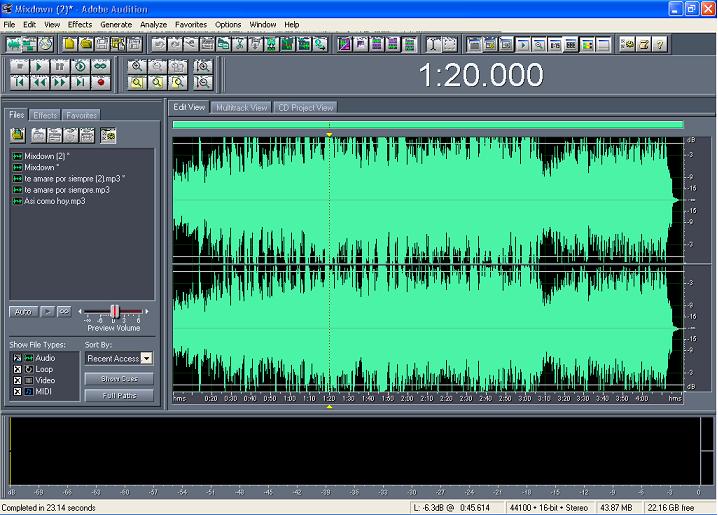Click green horizontal zoom range bar
This screenshot has height=515, width=718.
pos(428,125)
